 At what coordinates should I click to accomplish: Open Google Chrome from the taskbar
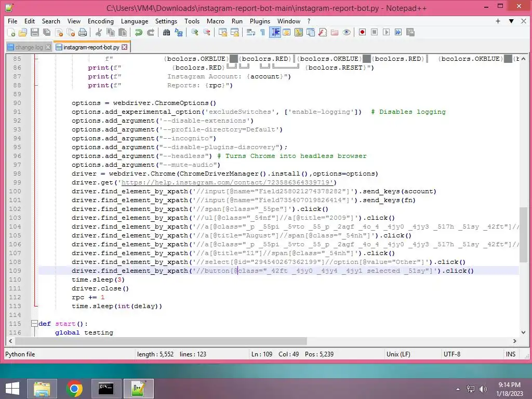click(x=74, y=389)
